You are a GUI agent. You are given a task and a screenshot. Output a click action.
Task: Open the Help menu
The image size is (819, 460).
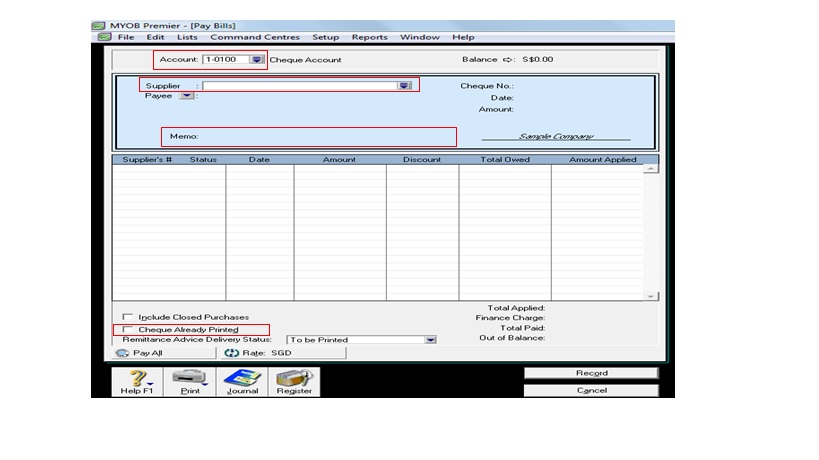[x=463, y=37]
